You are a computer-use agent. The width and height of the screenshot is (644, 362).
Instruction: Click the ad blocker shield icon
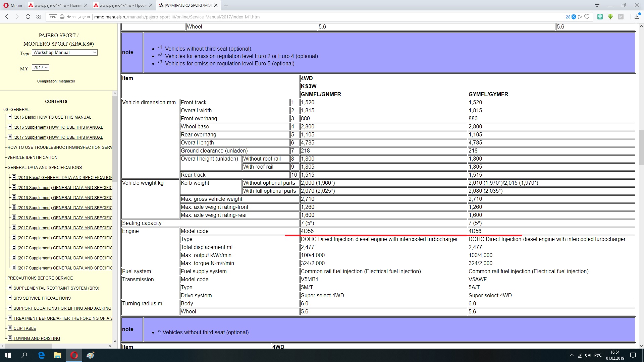574,17
